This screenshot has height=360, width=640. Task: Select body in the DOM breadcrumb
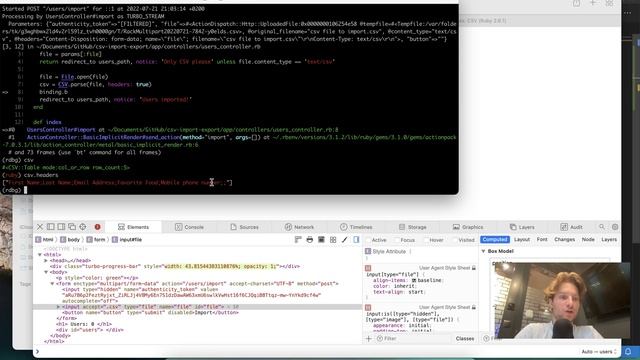(x=70, y=240)
